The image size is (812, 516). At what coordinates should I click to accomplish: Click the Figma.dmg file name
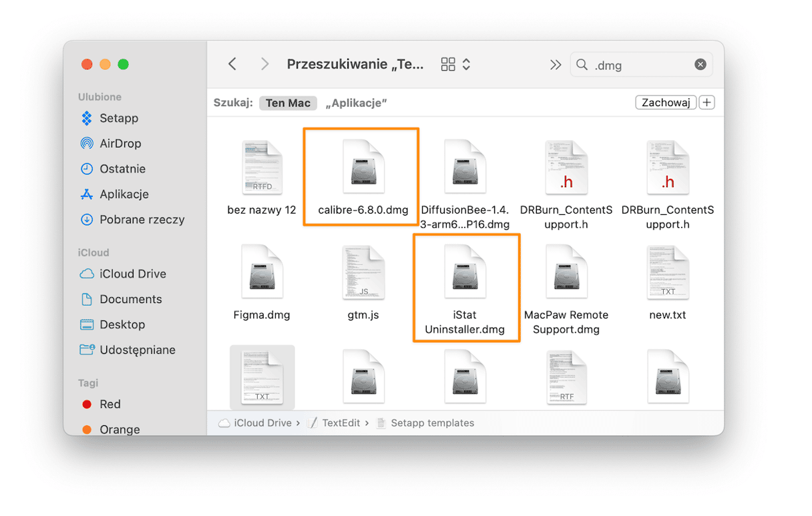pyautogui.click(x=262, y=315)
